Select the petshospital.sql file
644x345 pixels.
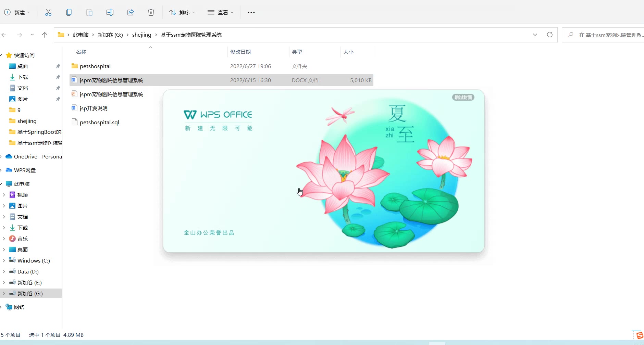[x=99, y=122]
